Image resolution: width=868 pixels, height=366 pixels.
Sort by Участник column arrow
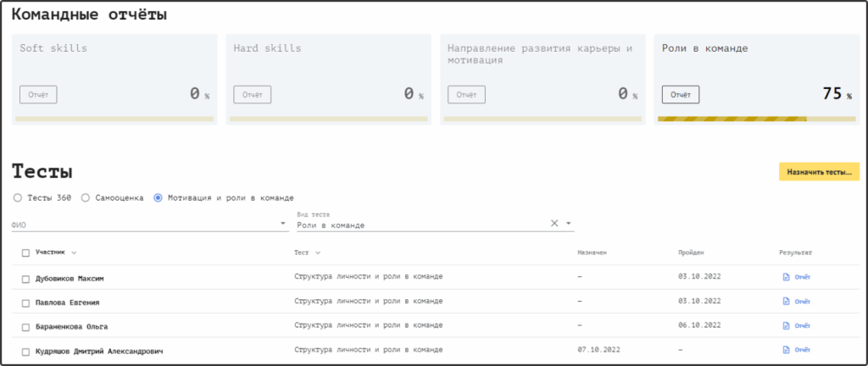pyautogui.click(x=74, y=252)
